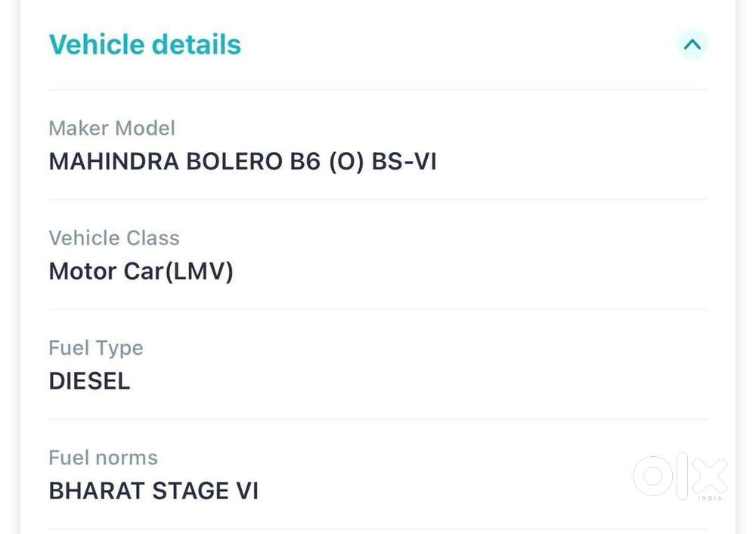
Task: Select the Fuel norms label
Action: (x=104, y=457)
